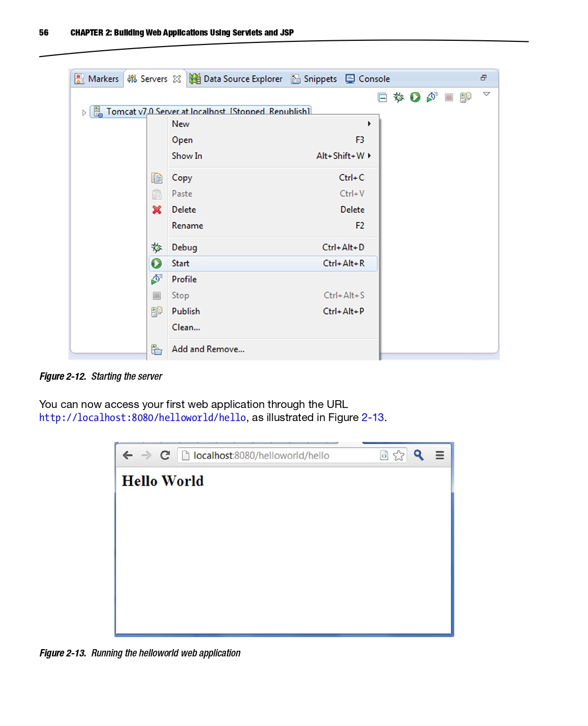Choose Debug from context menu
Viewport: 588px width, 726px height.
[263, 247]
